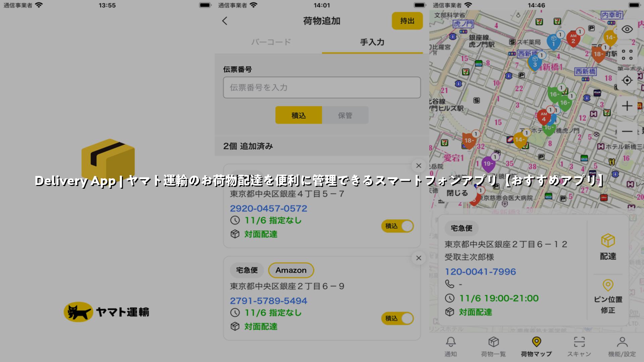
Task: Open the 通知 bell tab
Action: click(450, 347)
